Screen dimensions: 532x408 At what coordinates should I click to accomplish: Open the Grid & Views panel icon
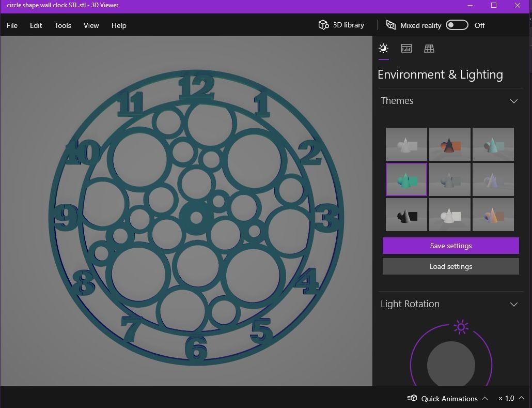coord(429,48)
